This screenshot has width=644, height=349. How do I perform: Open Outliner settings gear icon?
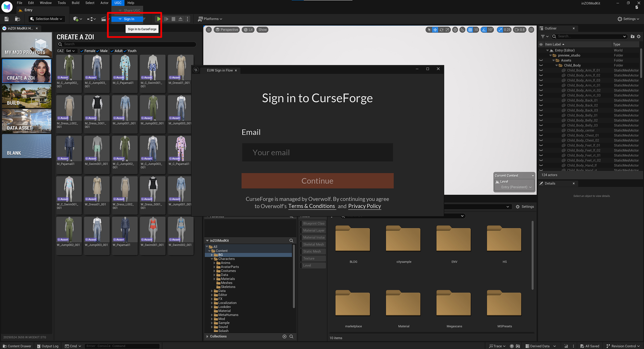(x=639, y=36)
